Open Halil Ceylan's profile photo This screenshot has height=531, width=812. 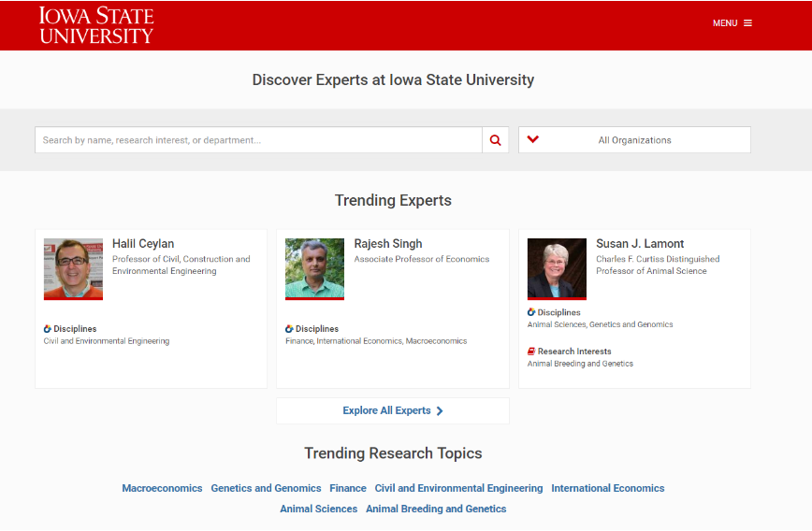pos(73,269)
